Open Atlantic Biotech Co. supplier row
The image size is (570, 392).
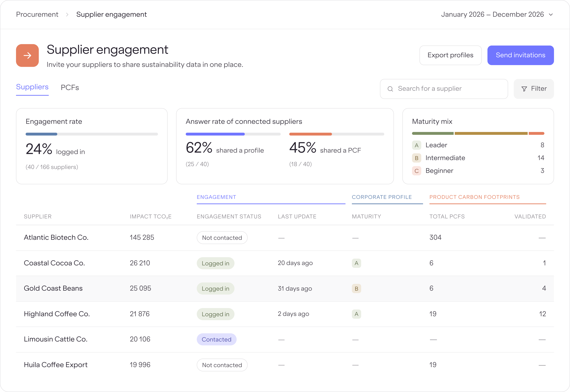pos(285,238)
